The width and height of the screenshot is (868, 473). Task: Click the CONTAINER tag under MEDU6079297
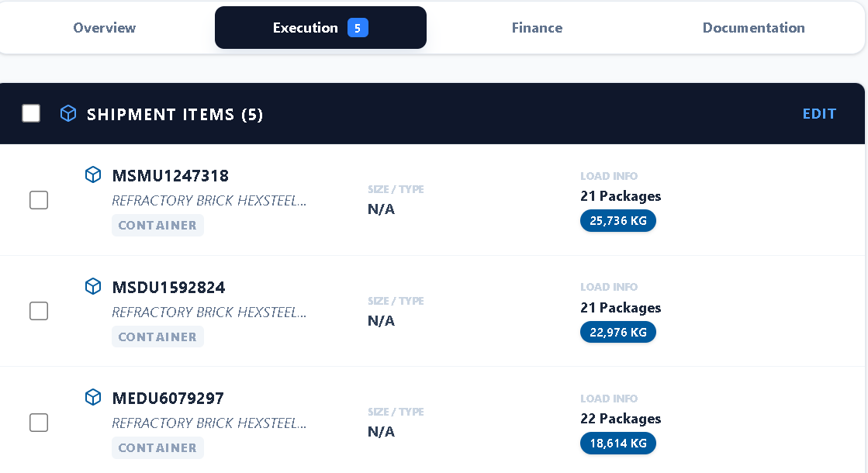pos(157,447)
